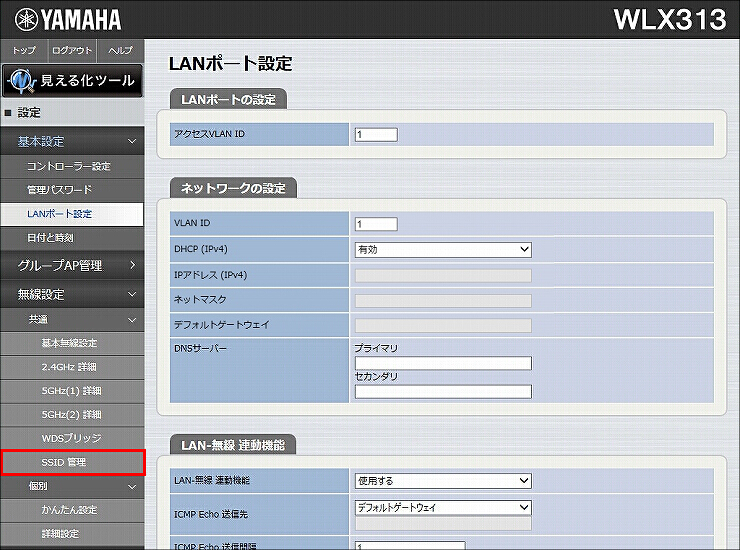Go to the トップ page
This screenshot has width=740, height=550.
coord(24,51)
